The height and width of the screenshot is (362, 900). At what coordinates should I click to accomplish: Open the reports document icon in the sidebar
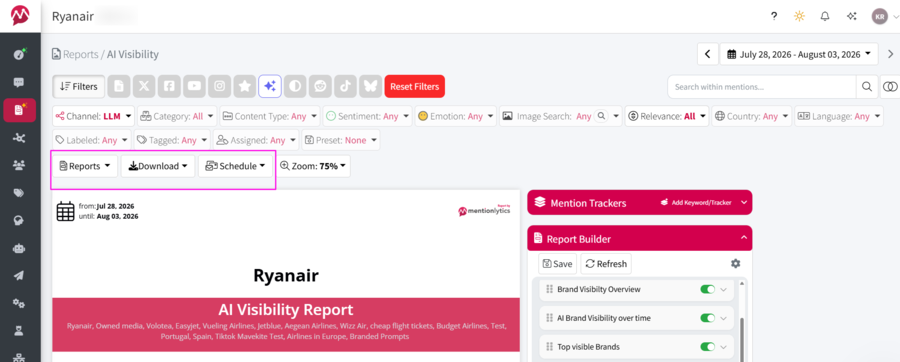[x=20, y=110]
